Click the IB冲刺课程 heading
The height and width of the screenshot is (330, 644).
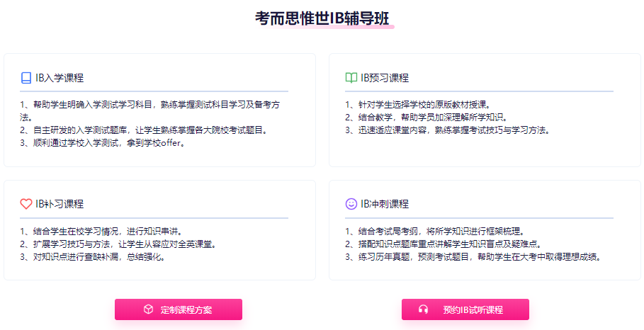(x=385, y=204)
